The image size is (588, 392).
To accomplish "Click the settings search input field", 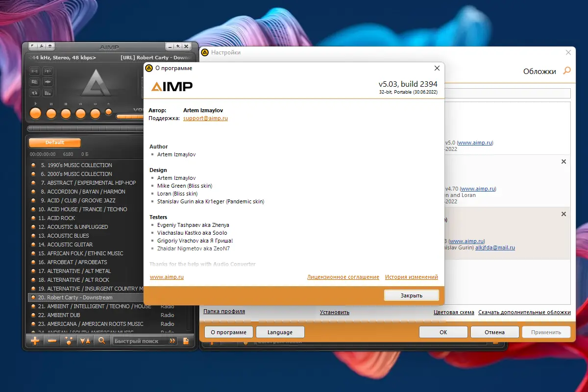I will coord(507,93).
